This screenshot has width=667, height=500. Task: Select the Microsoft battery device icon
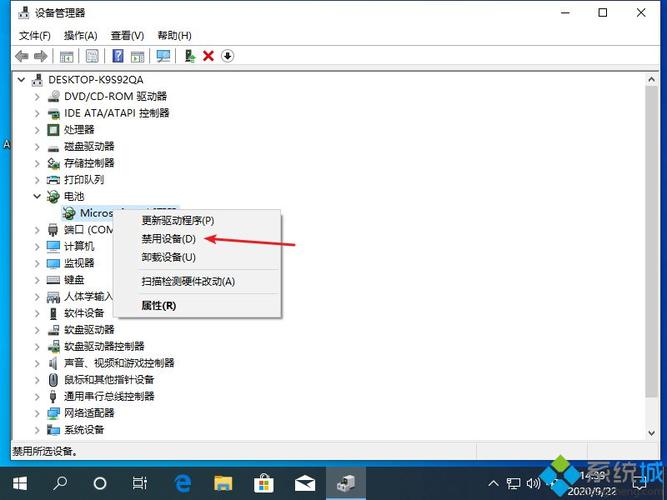pos(69,213)
